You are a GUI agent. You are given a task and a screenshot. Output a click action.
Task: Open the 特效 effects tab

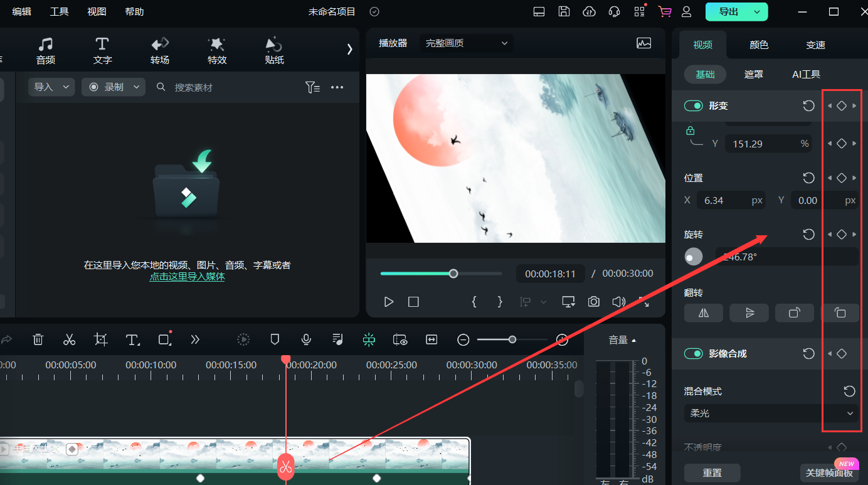pos(217,51)
